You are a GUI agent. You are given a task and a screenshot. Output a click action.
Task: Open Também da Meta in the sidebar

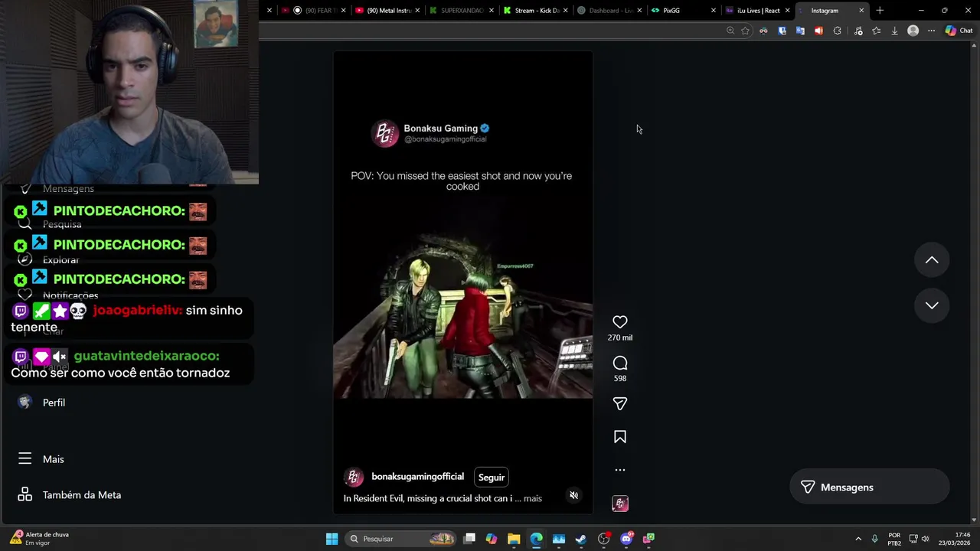(69, 495)
